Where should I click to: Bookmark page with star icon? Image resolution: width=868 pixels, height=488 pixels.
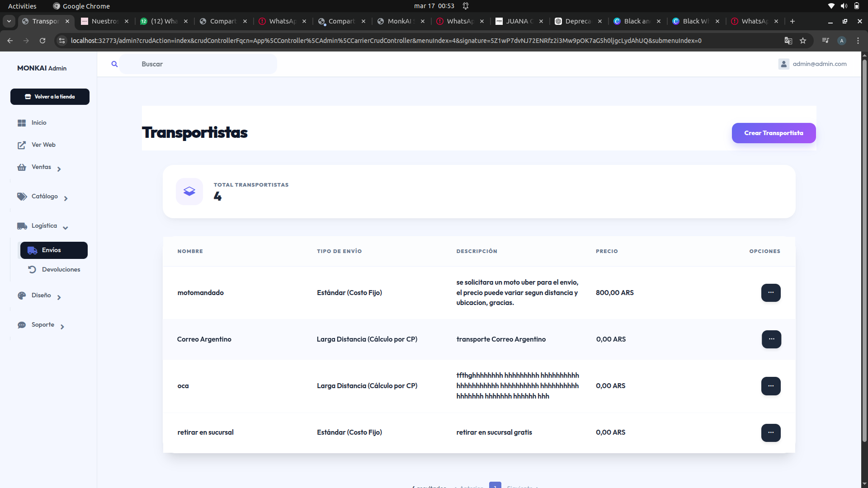pos(803,41)
